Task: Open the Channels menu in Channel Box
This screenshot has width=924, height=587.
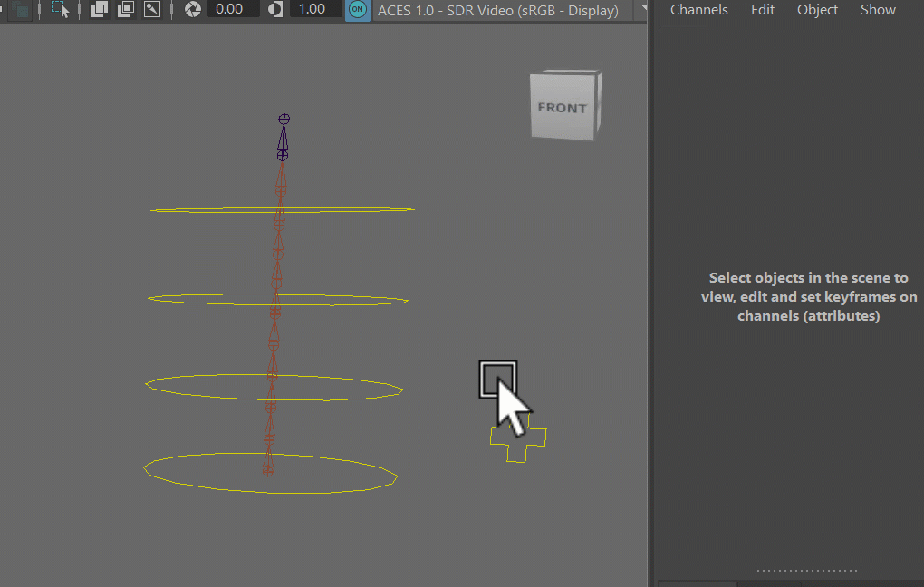Action: point(699,10)
